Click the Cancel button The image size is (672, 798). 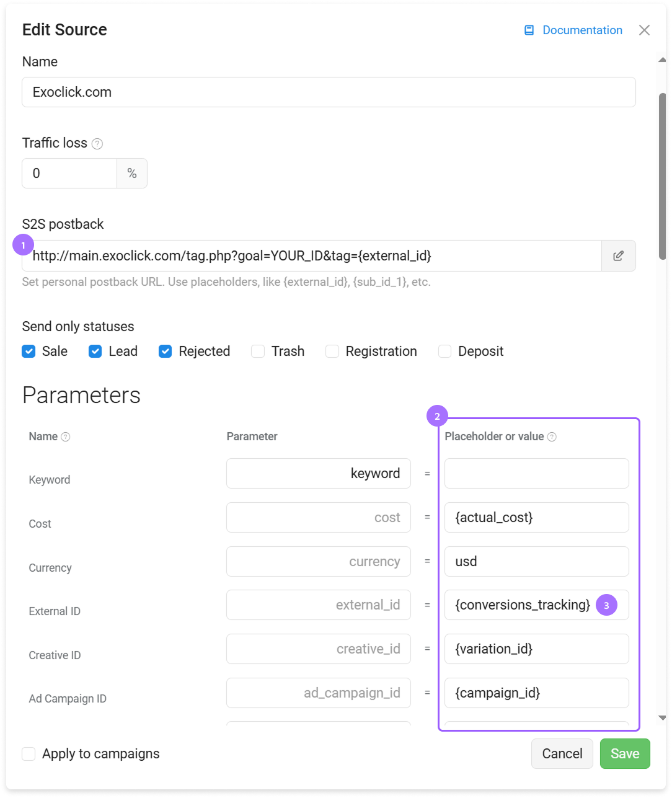(562, 754)
